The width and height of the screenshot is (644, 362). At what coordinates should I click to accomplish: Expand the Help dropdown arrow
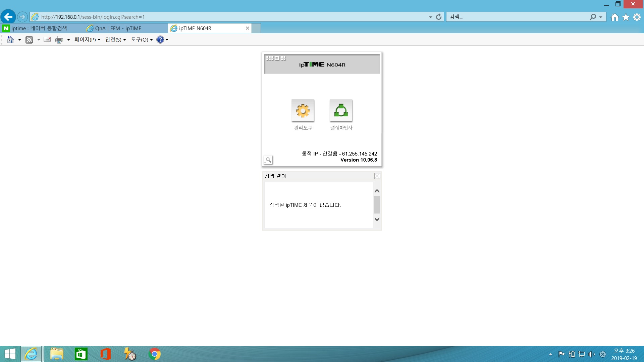click(x=167, y=40)
